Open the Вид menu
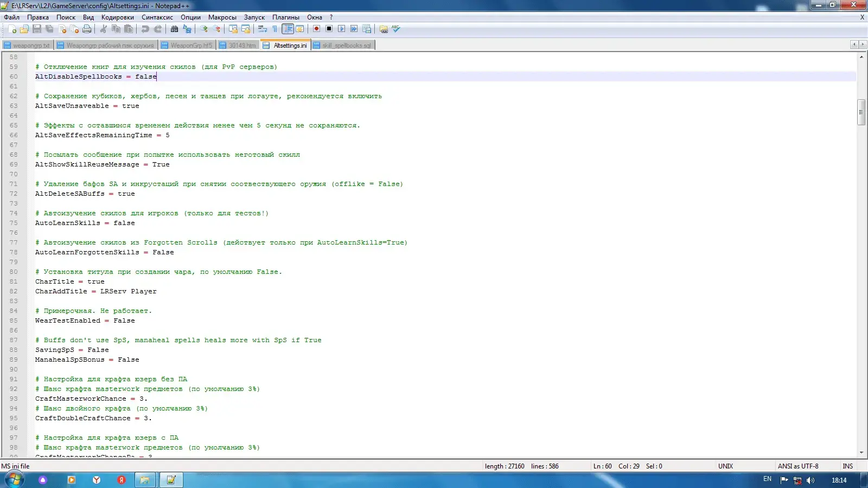This screenshot has width=868, height=488. (x=88, y=17)
